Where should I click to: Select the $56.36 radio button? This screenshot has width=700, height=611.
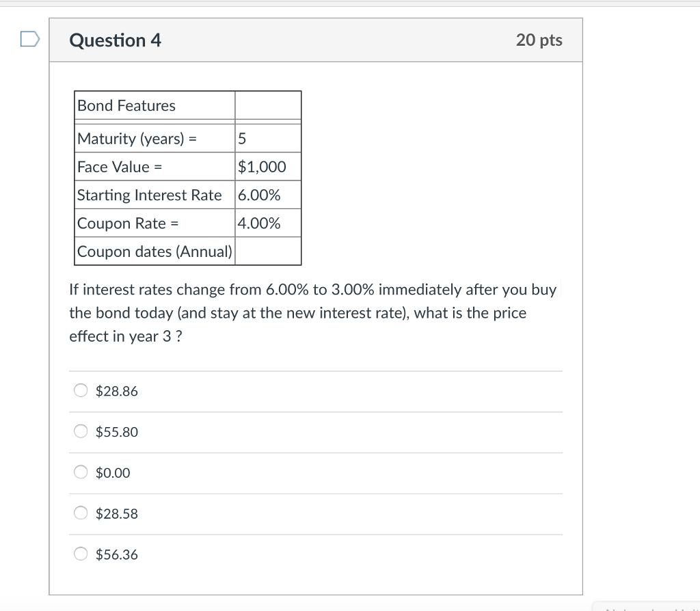pos(80,554)
